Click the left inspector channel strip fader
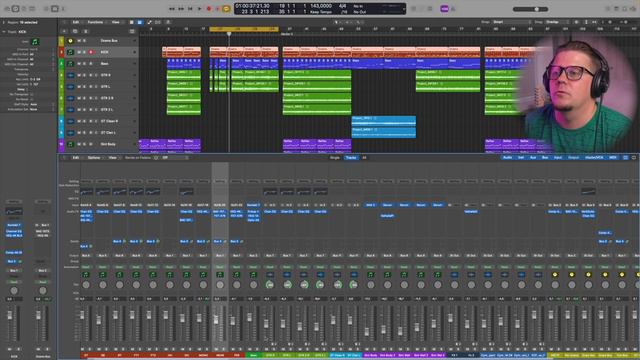 [10, 316]
